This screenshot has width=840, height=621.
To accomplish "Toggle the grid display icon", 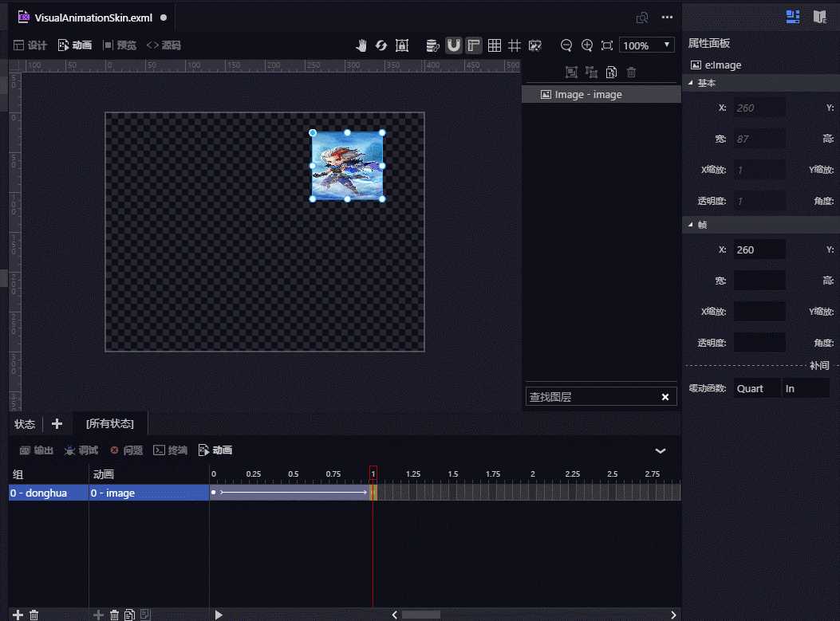I will click(x=495, y=45).
